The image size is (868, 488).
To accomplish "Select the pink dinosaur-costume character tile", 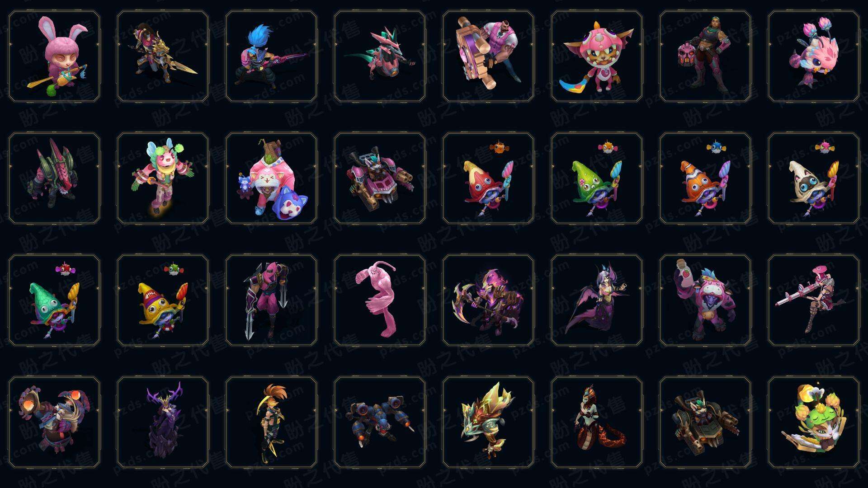I will point(597,56).
